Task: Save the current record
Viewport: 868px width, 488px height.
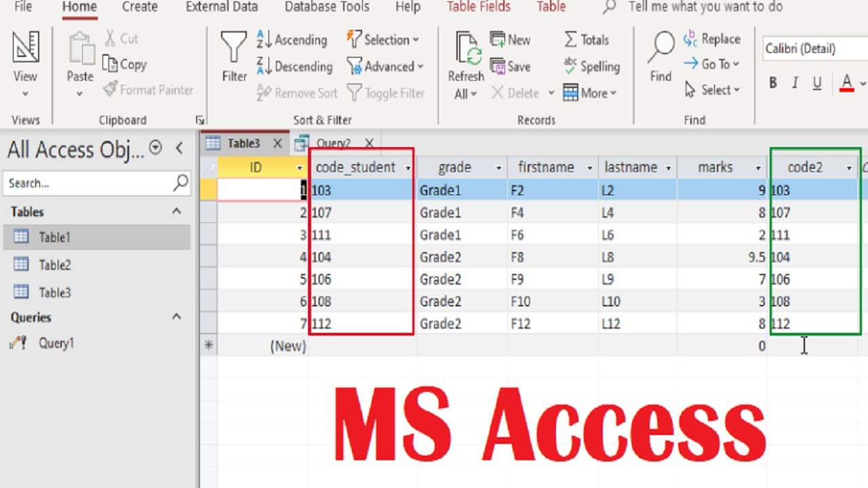Action: tap(511, 66)
